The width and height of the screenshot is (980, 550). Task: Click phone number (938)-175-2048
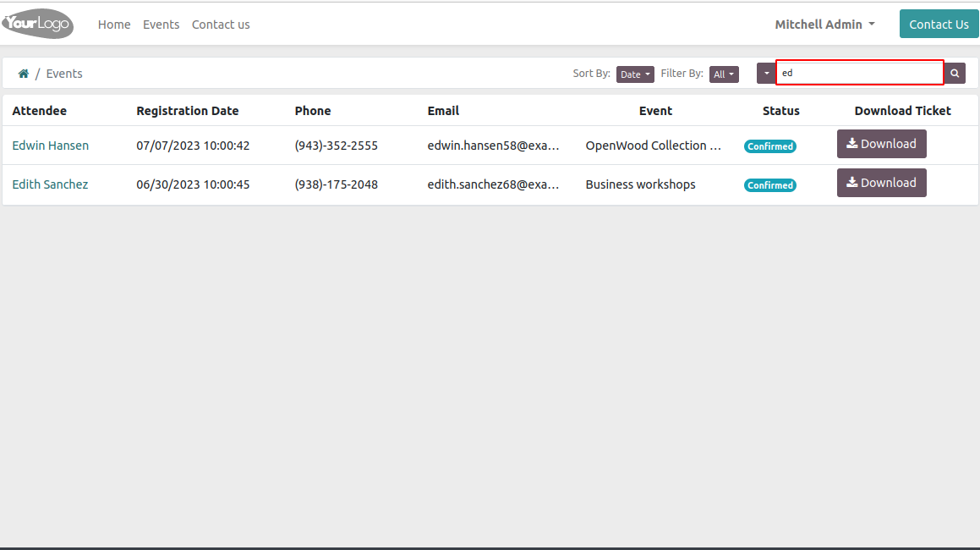pyautogui.click(x=337, y=184)
